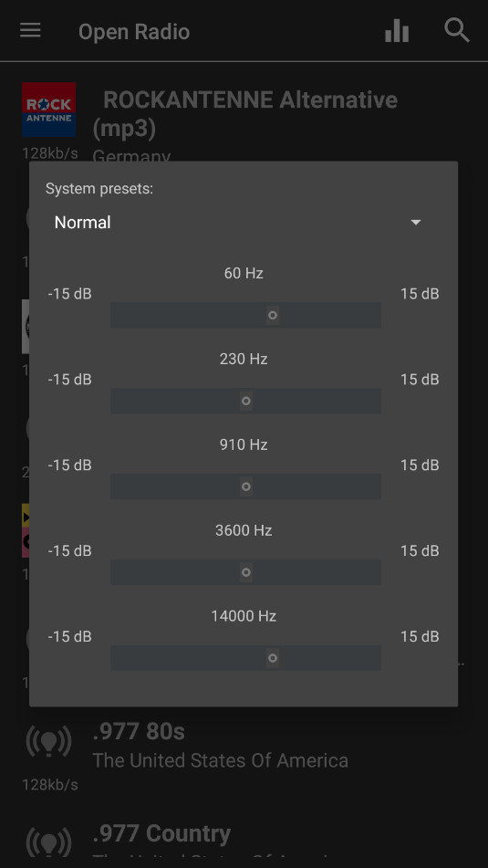Set 60 Hz band near 15 dB end

[372, 315]
